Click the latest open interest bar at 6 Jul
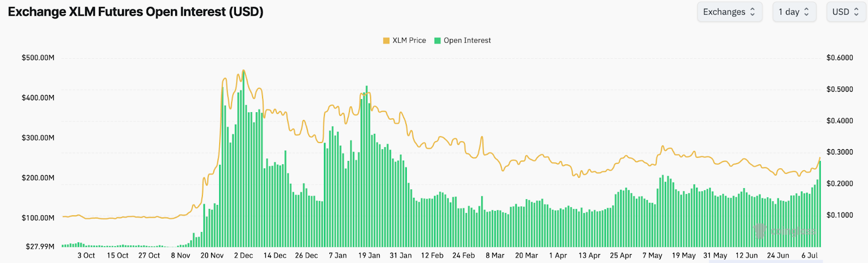This screenshot has height=263, width=868. [x=820, y=204]
